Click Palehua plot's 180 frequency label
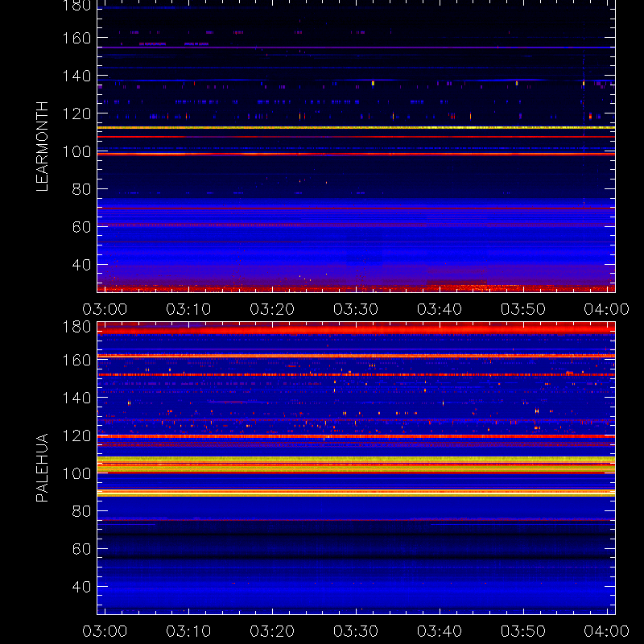The height and width of the screenshot is (644, 644). click(76, 327)
